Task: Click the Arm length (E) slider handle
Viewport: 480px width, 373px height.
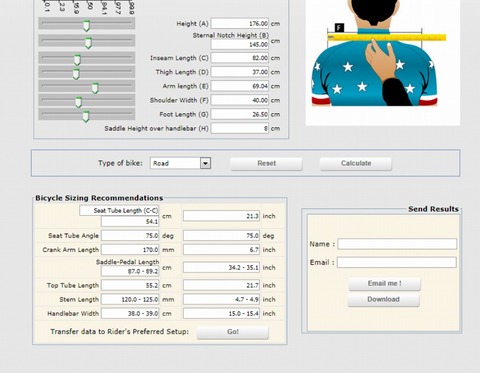Action: (95, 88)
